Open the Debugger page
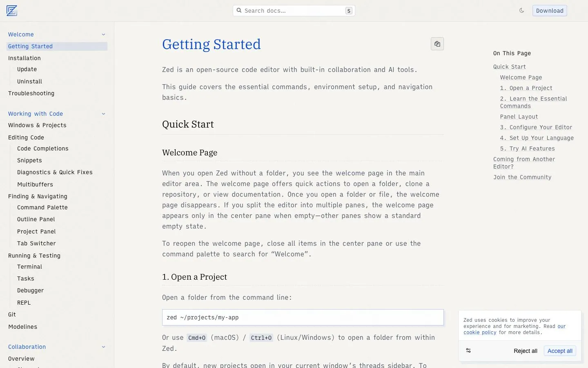Viewport: 588px width, 368px height. [x=30, y=290]
